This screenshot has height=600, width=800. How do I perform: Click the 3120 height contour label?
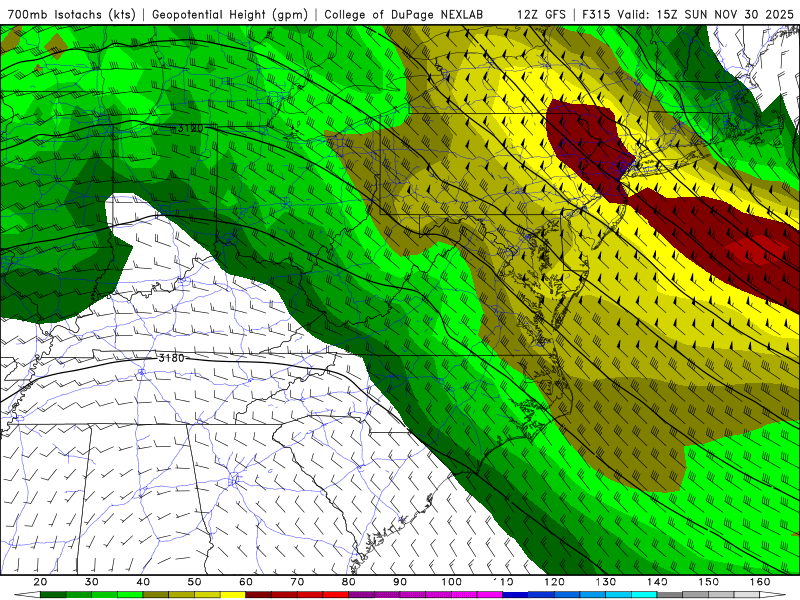pyautogui.click(x=190, y=128)
